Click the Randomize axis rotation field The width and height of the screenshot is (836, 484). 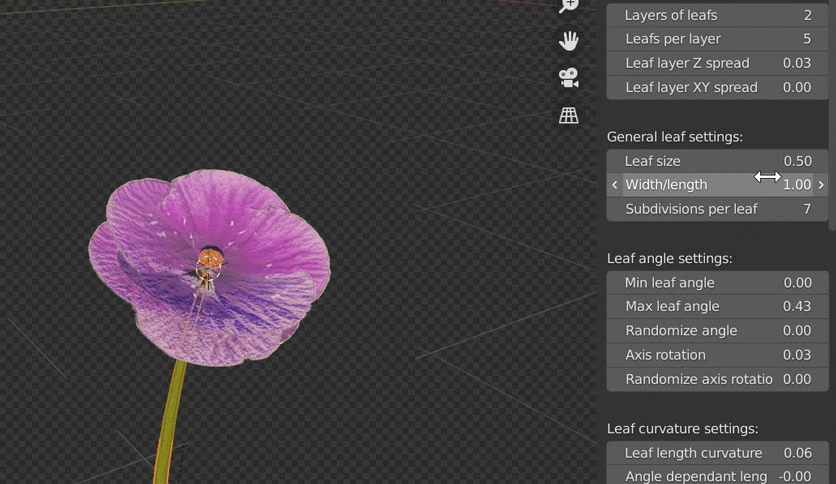click(x=717, y=379)
